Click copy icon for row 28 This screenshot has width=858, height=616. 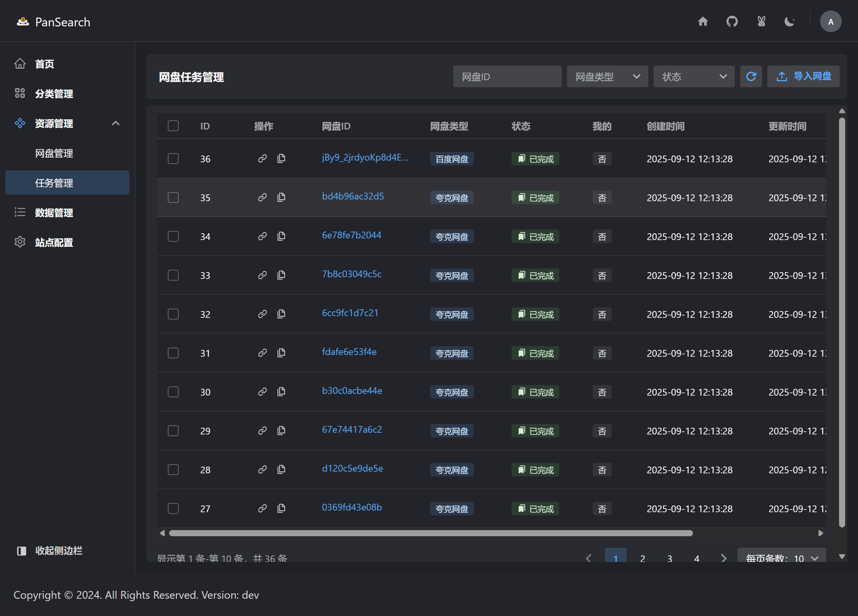click(281, 469)
